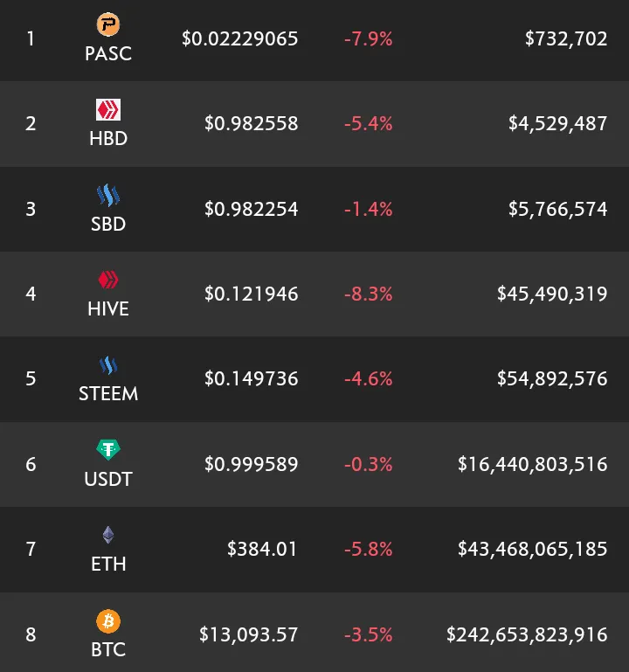Select the red HBD logo icon
The width and height of the screenshot is (629, 672).
click(108, 110)
